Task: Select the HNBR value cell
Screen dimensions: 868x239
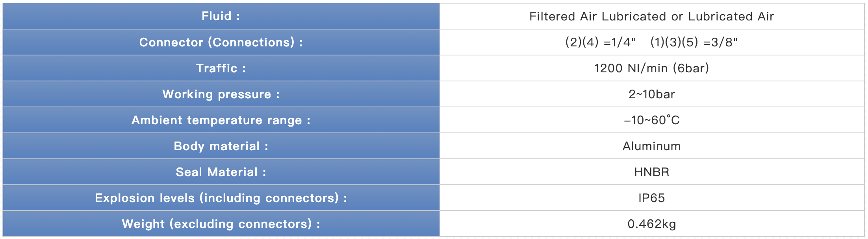Action: [652, 172]
